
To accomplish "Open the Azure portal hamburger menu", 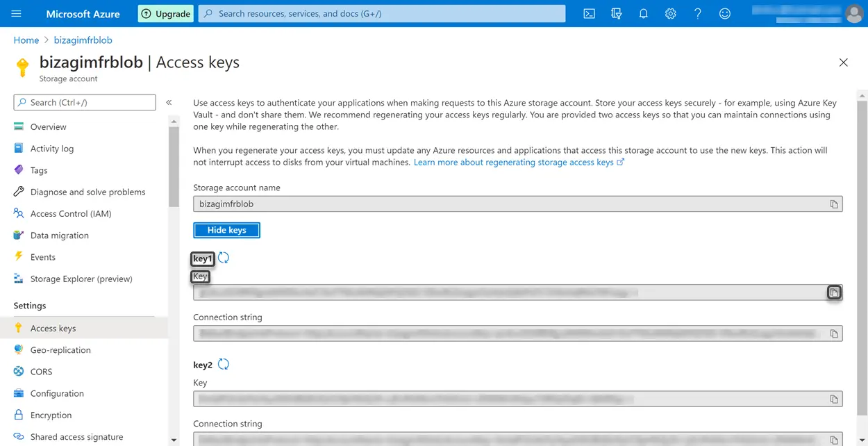I will coord(17,14).
